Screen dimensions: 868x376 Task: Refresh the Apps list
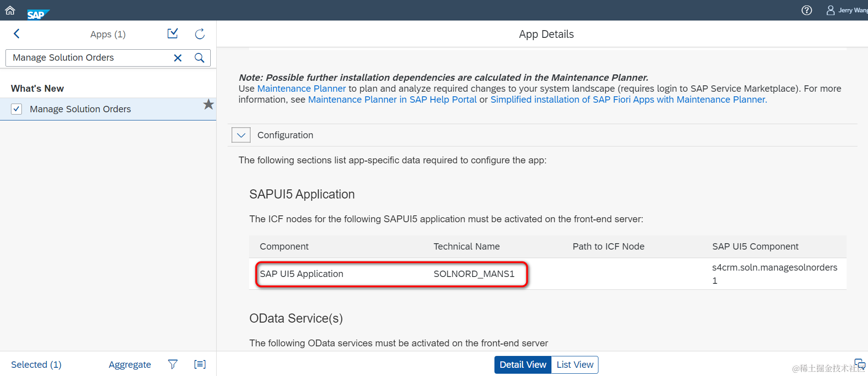[x=200, y=34]
